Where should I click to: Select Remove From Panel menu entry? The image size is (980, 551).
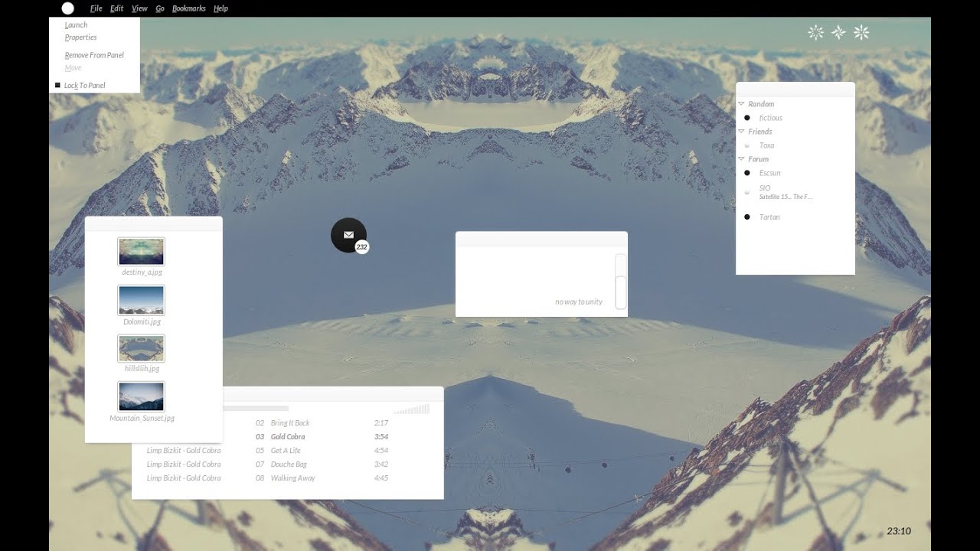(x=94, y=55)
